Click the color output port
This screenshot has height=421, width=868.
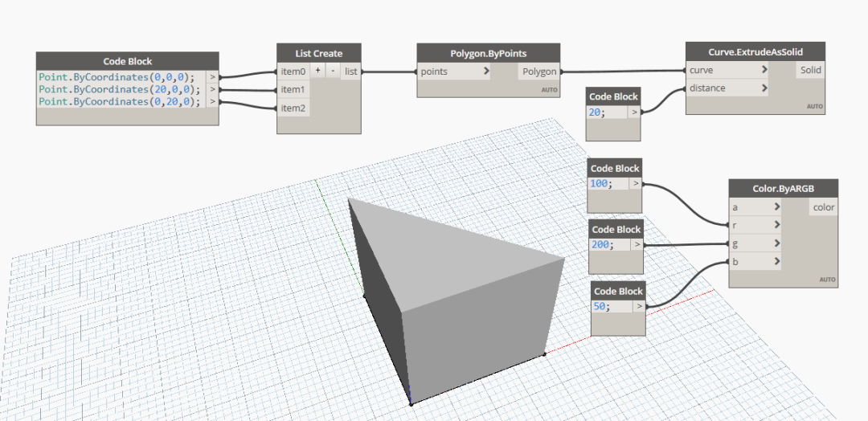(x=824, y=207)
